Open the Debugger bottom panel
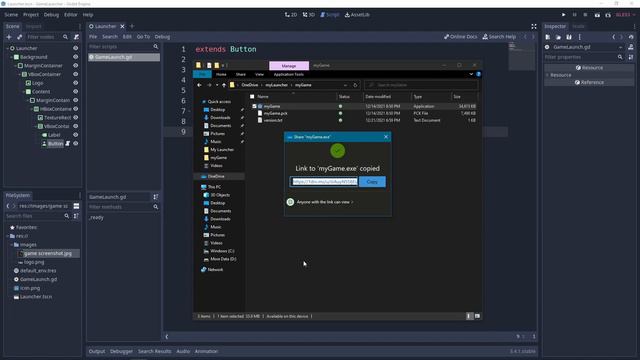The image size is (640, 360). (121, 351)
